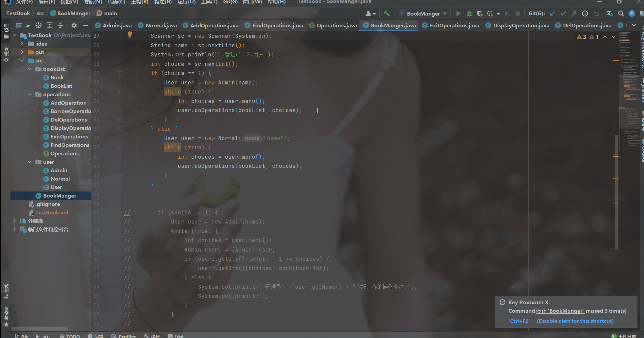Open BookManger run configuration dropdown
This screenshot has width=644, height=338.
pyautogui.click(x=422, y=14)
